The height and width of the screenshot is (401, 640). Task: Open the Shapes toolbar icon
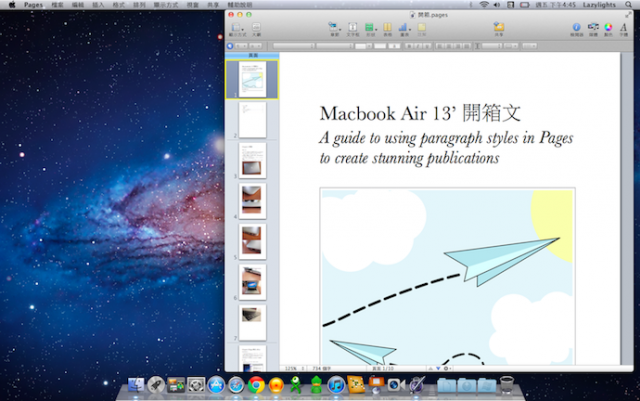[x=370, y=27]
